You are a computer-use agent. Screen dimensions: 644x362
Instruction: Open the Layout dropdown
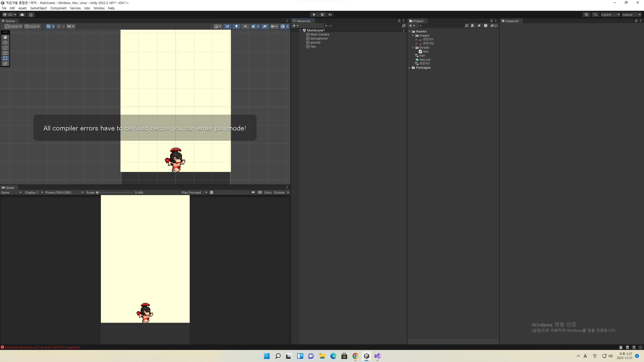click(632, 15)
